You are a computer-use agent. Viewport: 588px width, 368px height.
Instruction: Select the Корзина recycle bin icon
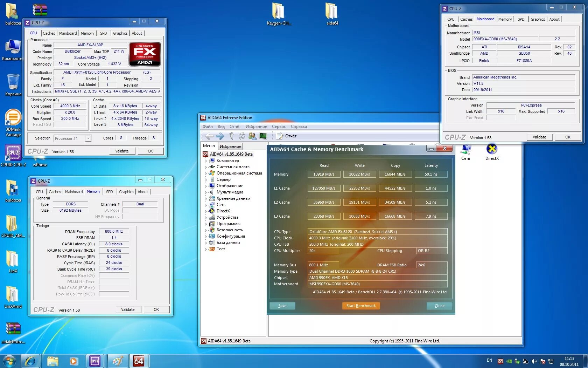pyautogui.click(x=13, y=85)
